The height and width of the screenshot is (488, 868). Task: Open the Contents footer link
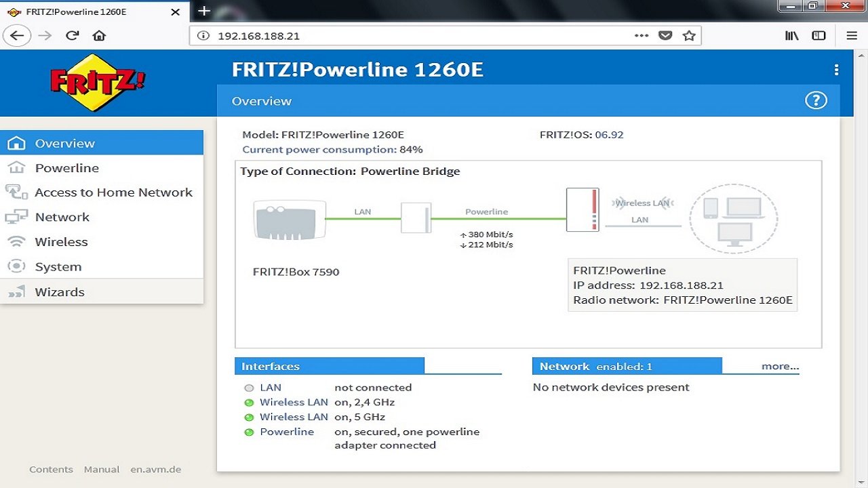click(51, 469)
